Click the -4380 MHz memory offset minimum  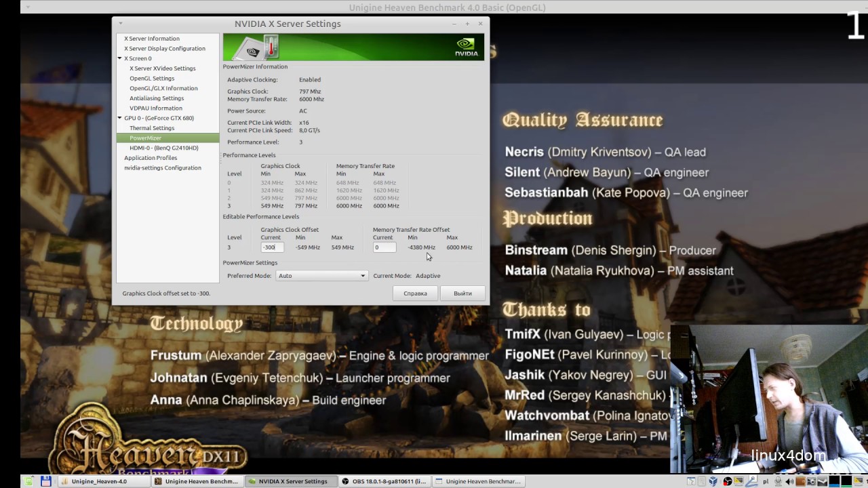[421, 247]
